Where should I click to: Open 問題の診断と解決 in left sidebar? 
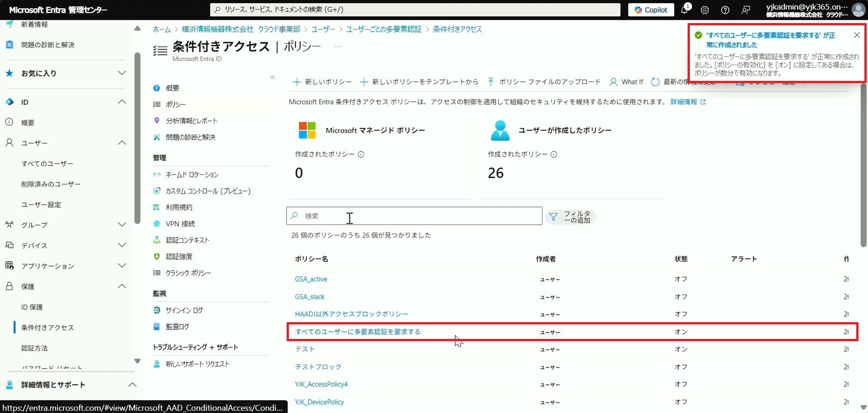(48, 45)
